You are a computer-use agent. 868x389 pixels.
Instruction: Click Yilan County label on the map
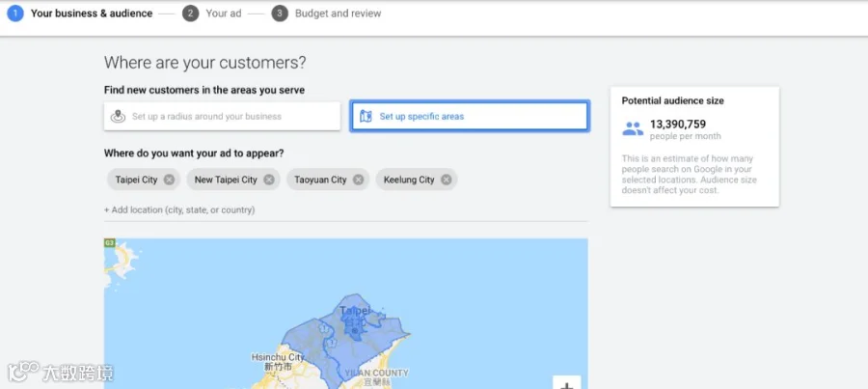coord(376,373)
